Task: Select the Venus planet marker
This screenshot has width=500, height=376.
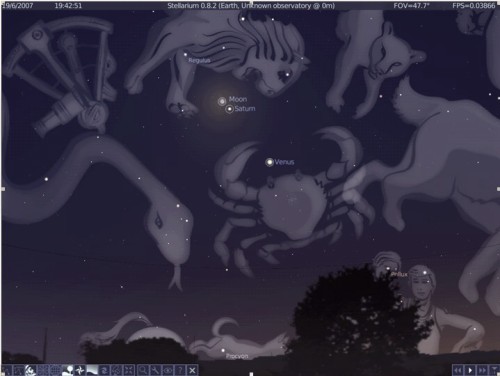Action: click(269, 162)
